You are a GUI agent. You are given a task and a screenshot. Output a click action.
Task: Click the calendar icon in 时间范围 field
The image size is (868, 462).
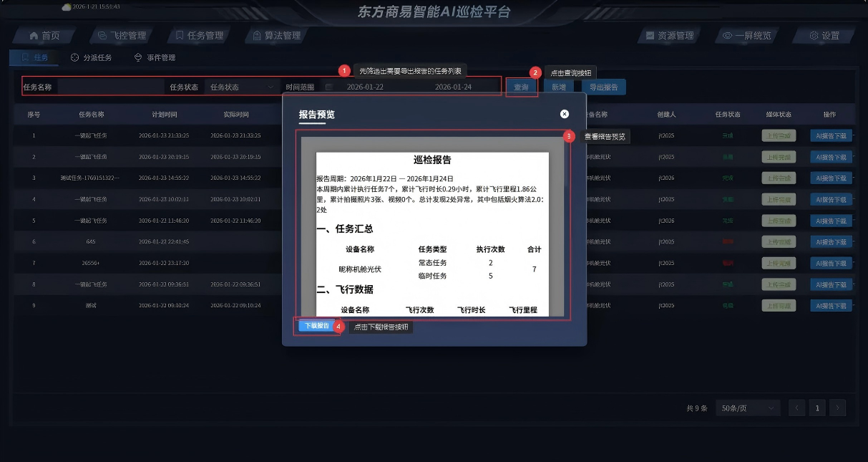point(328,87)
